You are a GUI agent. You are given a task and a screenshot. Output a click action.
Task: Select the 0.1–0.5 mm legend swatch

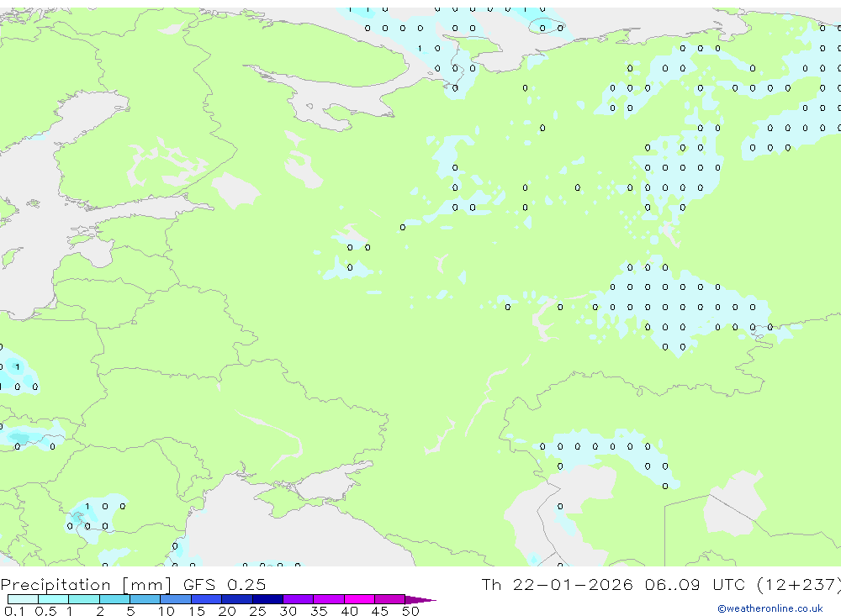(23, 599)
